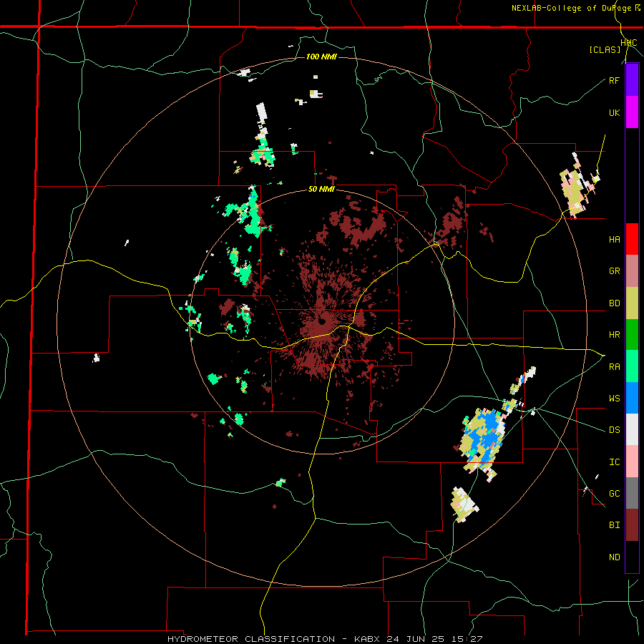Click the BD olive legend swatch

point(632,303)
